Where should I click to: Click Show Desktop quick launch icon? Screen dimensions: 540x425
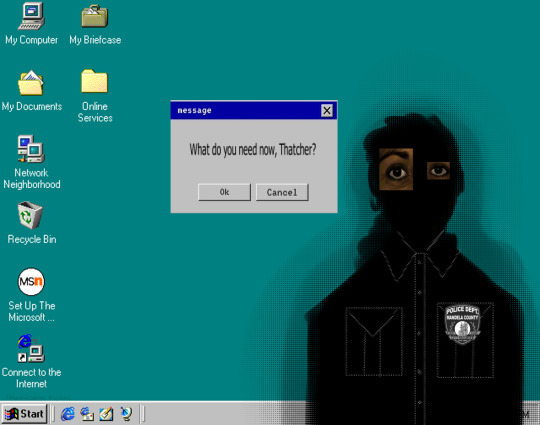tap(106, 414)
